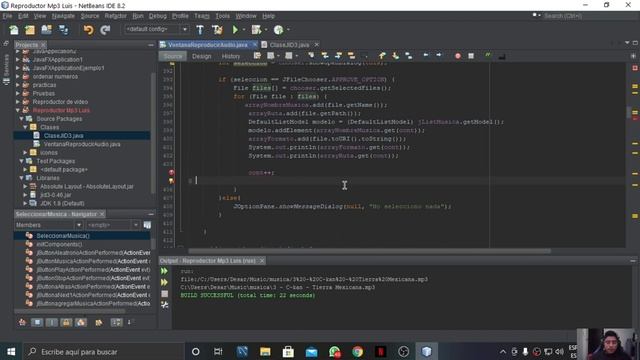Switch to the ClaseJID3.java editor tab

pyautogui.click(x=289, y=44)
